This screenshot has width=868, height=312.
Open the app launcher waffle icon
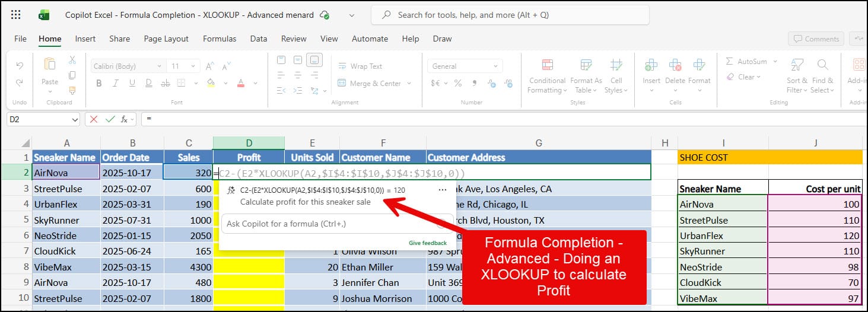click(x=16, y=15)
